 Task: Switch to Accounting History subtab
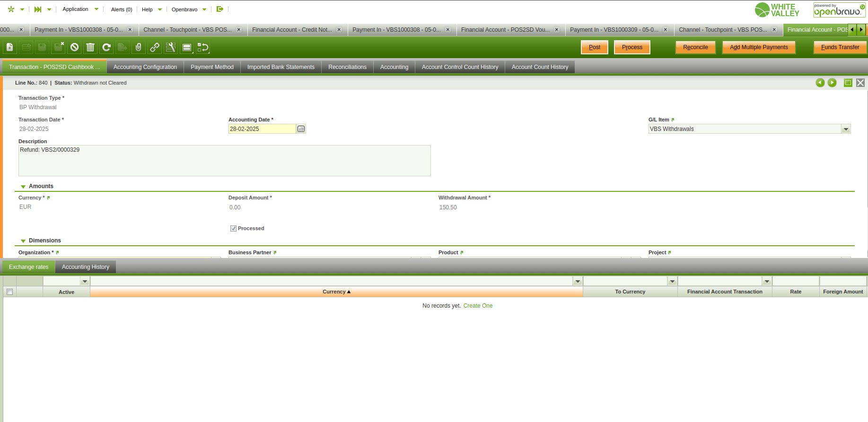(86, 267)
